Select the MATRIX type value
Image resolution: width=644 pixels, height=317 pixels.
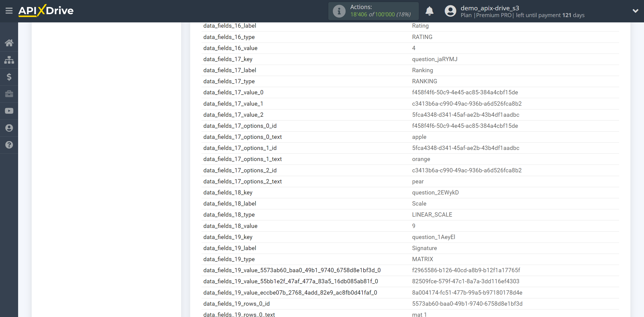(x=422, y=259)
